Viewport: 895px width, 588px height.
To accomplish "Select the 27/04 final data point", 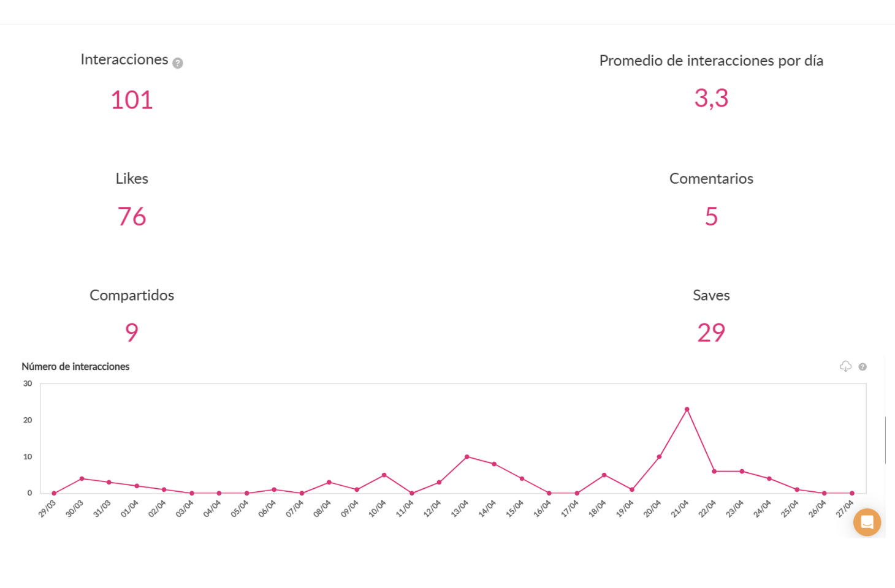I will (852, 493).
